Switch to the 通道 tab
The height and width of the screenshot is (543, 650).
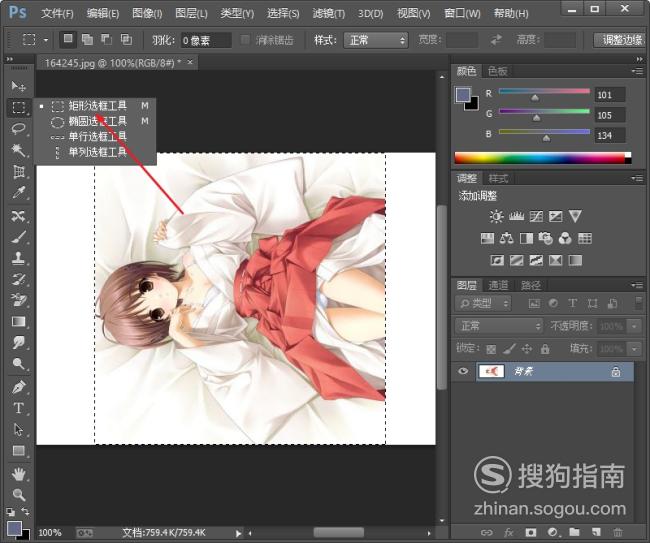498,285
